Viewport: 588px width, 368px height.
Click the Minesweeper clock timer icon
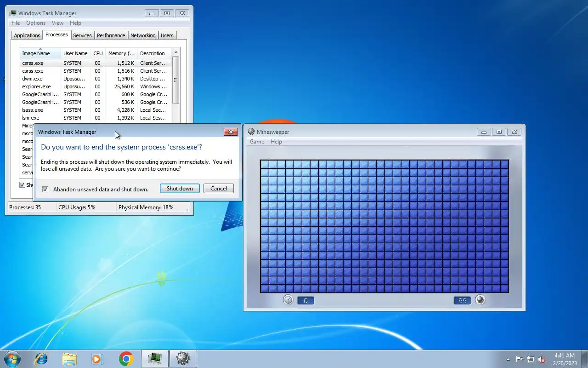pyautogui.click(x=288, y=300)
